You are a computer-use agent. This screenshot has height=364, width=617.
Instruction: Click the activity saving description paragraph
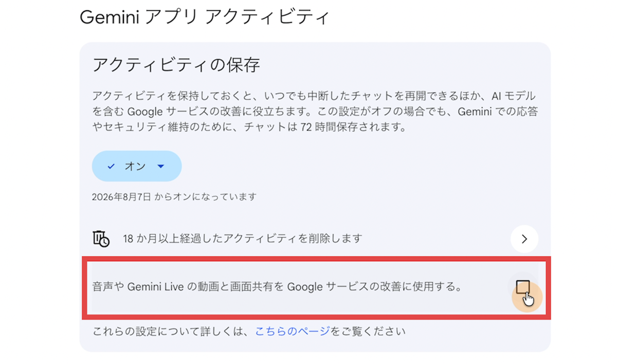point(315,112)
